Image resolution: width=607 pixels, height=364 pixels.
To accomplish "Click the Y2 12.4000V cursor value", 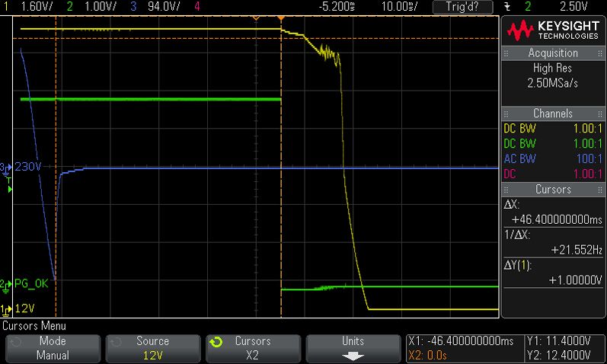I will click(558, 356).
